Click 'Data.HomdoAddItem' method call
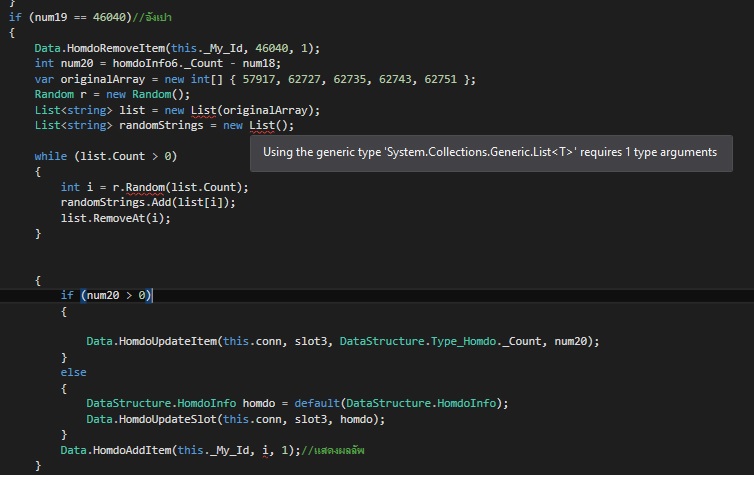 click(116, 450)
